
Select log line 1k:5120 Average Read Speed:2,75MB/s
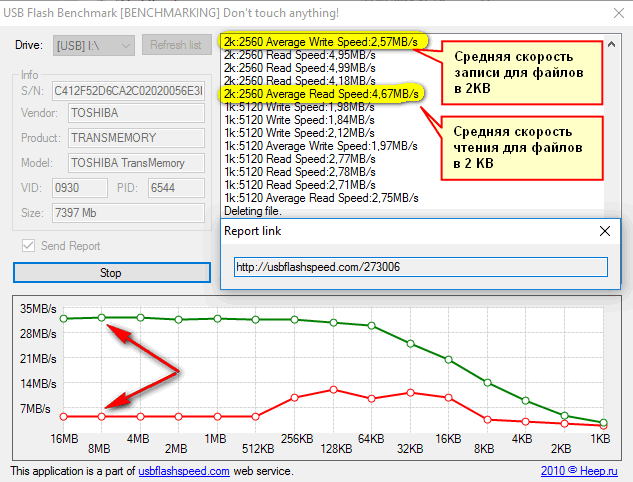point(321,198)
